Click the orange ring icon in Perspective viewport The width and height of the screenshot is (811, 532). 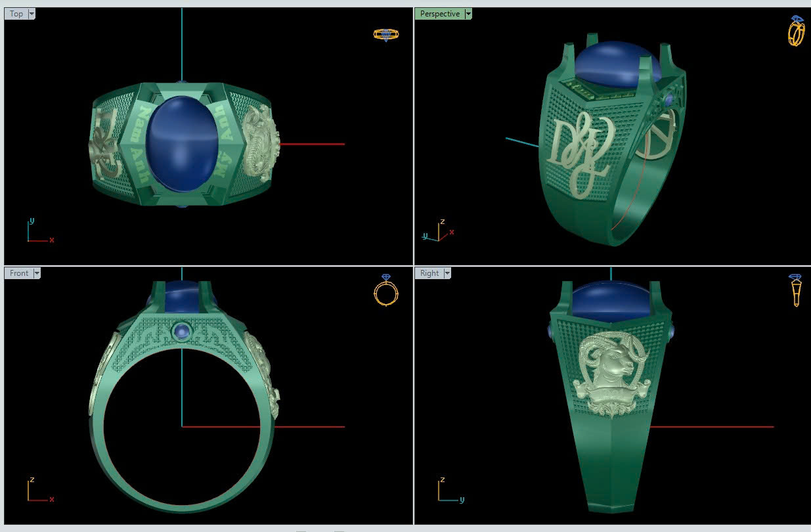796,31
